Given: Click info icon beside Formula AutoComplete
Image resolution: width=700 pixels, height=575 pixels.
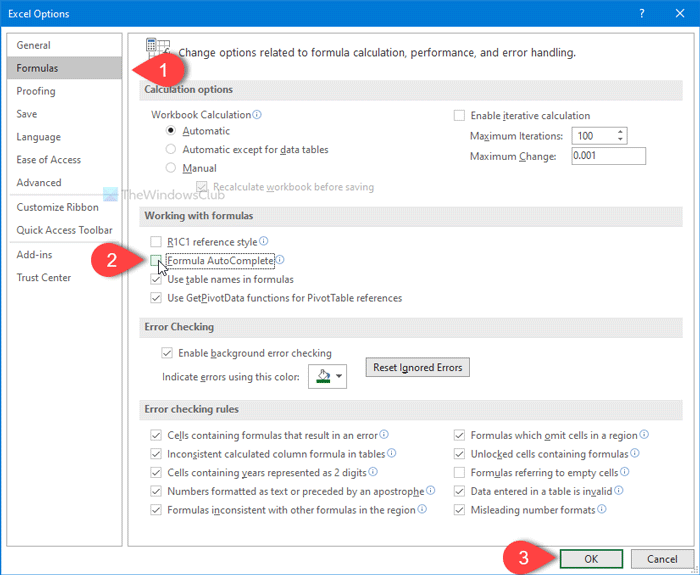Looking at the screenshot, I should [280, 260].
